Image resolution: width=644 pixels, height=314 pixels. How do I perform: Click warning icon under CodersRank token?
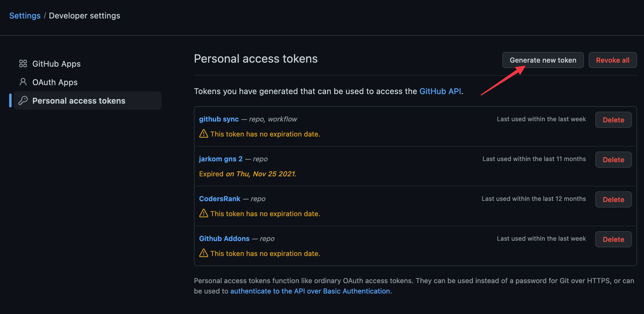[x=204, y=213]
